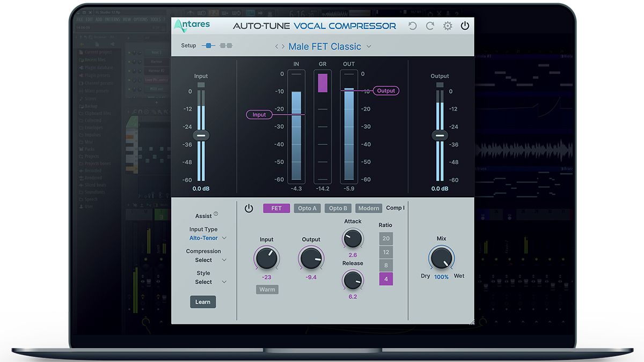
Task: Click the Output fader handle
Action: click(x=440, y=135)
